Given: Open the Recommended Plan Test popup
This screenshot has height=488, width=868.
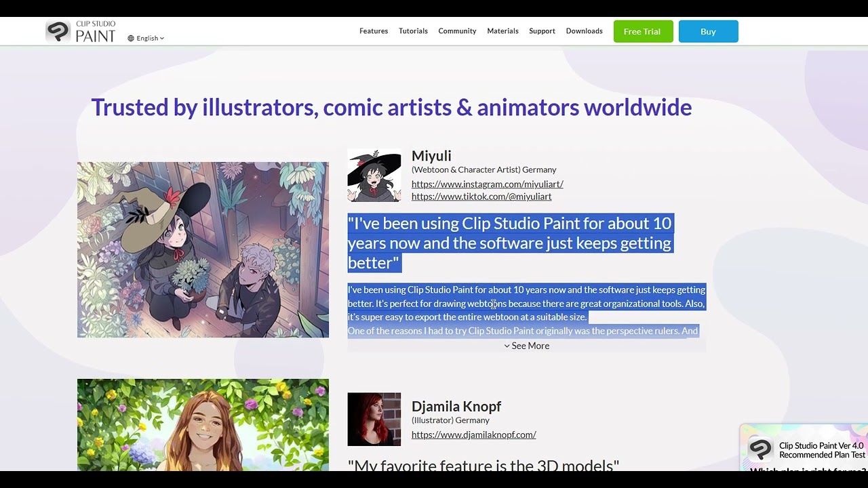Looking at the screenshot, I should tap(805, 449).
